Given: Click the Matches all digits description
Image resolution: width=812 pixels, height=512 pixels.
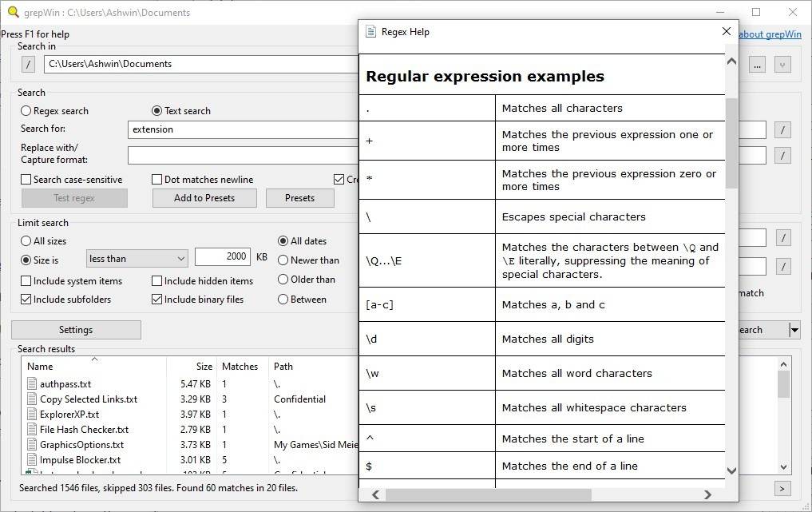Looking at the screenshot, I should pyautogui.click(x=548, y=339).
